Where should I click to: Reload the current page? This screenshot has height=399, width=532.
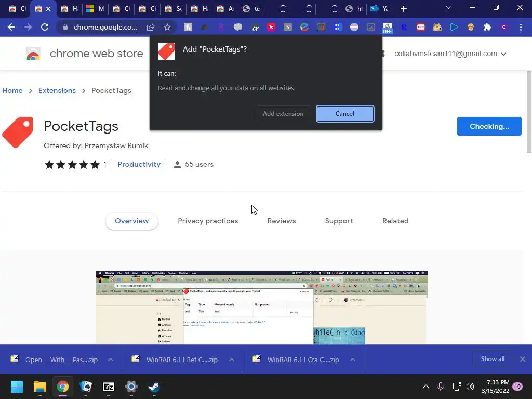click(x=45, y=27)
